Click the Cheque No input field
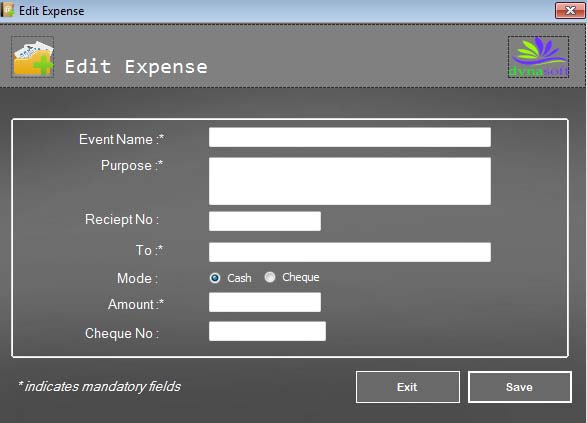 coord(267,331)
